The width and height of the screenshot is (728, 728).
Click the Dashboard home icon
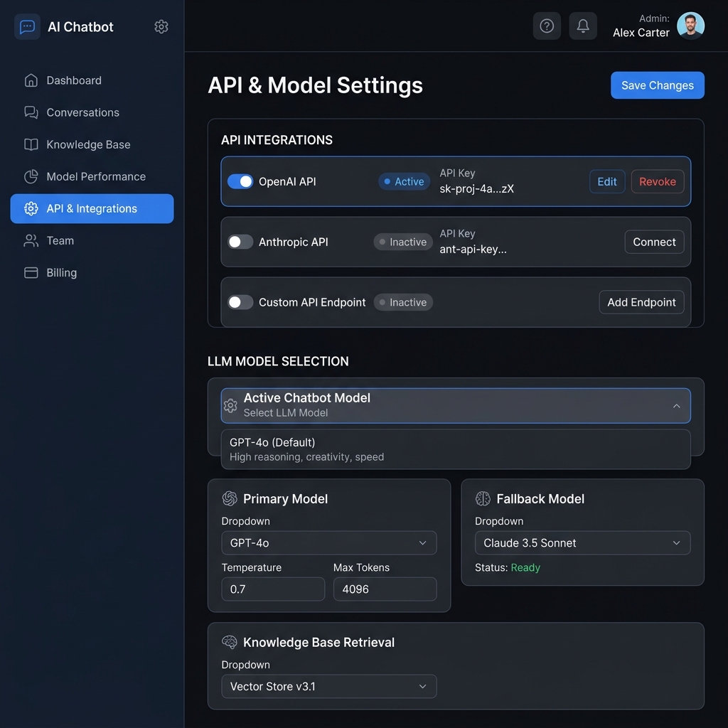[31, 80]
